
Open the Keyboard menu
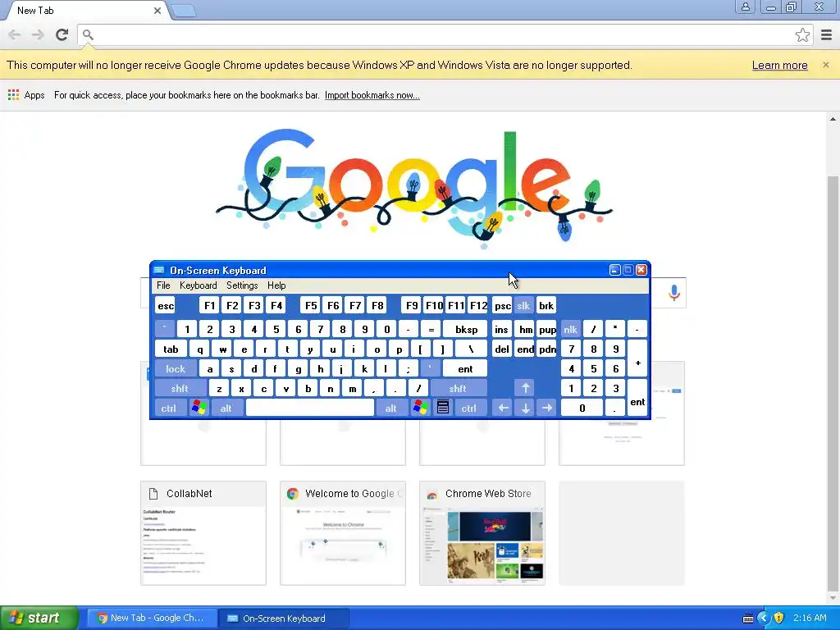199,285
